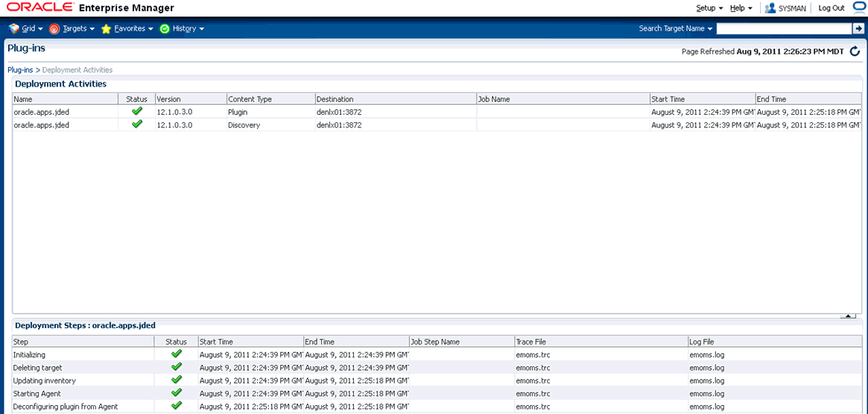Click the Plug-ins breadcrumb link
This screenshot has height=414, width=868.
tap(20, 70)
